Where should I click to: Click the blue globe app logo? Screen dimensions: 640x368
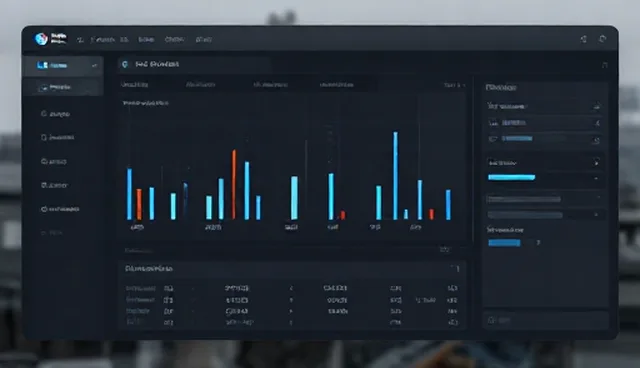pos(41,39)
